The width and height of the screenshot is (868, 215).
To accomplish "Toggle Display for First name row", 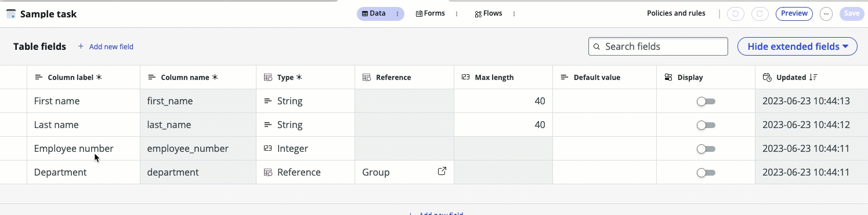I will click(706, 101).
